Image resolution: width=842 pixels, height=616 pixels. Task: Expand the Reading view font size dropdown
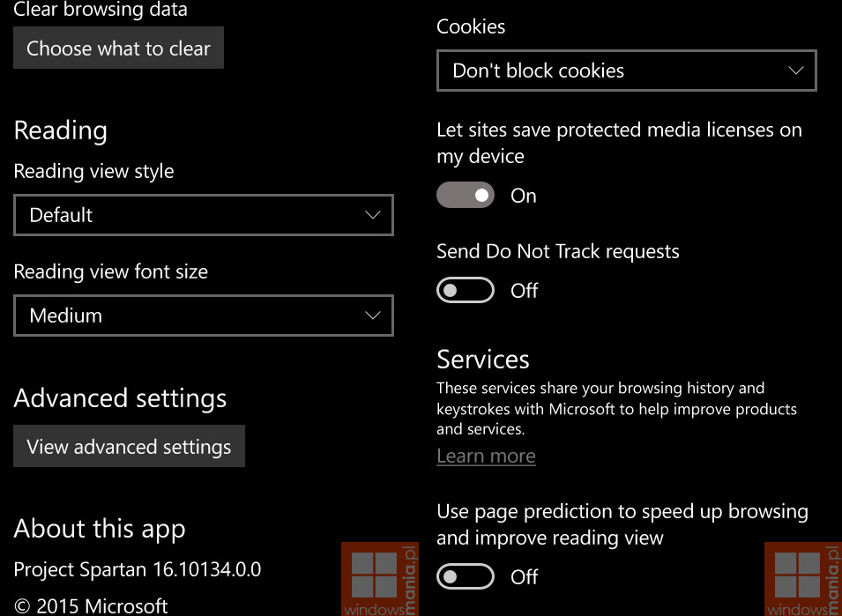pos(204,315)
